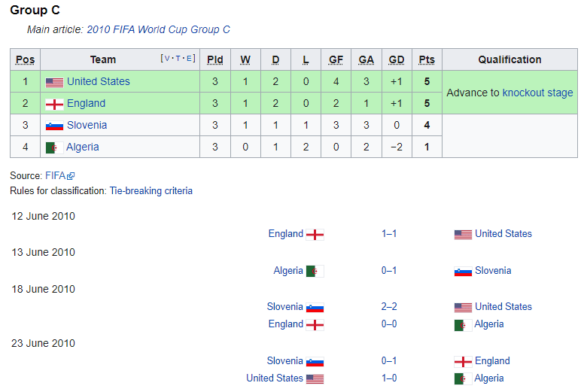Open Slovenia team link in standings table
The height and width of the screenshot is (392, 587).
87,126
